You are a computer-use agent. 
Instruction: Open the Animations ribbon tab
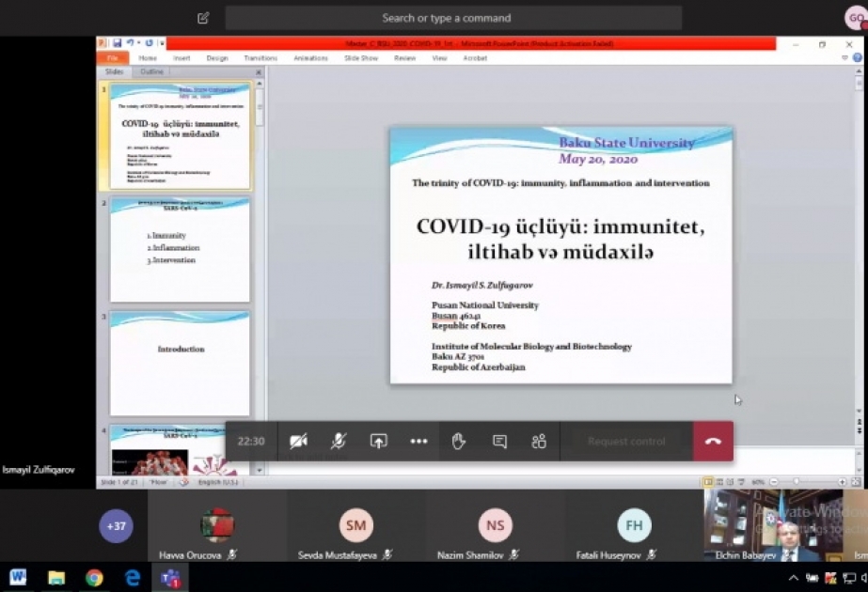310,57
